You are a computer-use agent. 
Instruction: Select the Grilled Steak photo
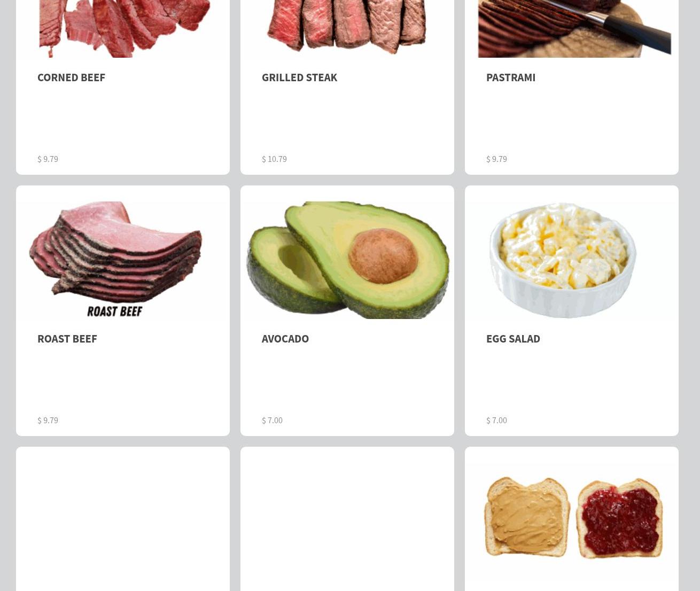(x=347, y=28)
